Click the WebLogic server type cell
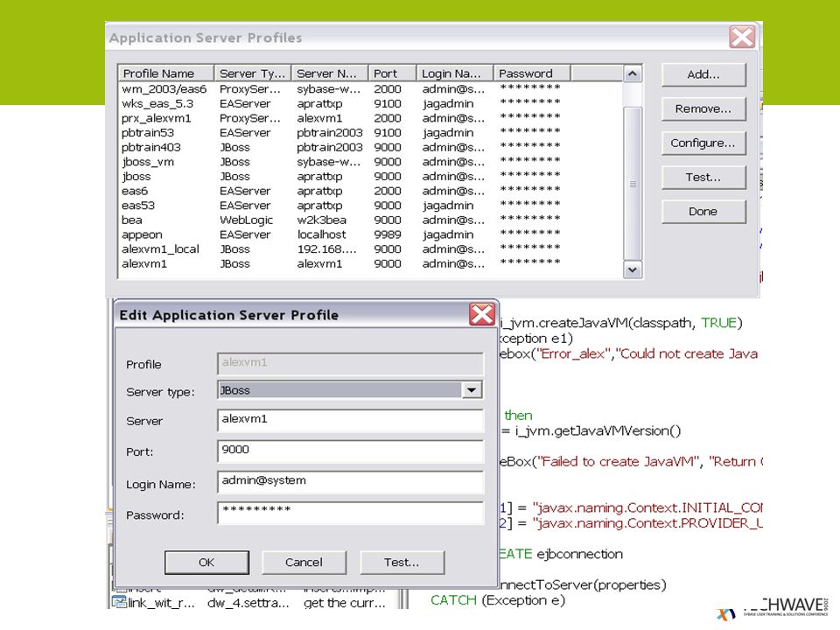Screen dimensions: 840x630 [247, 220]
